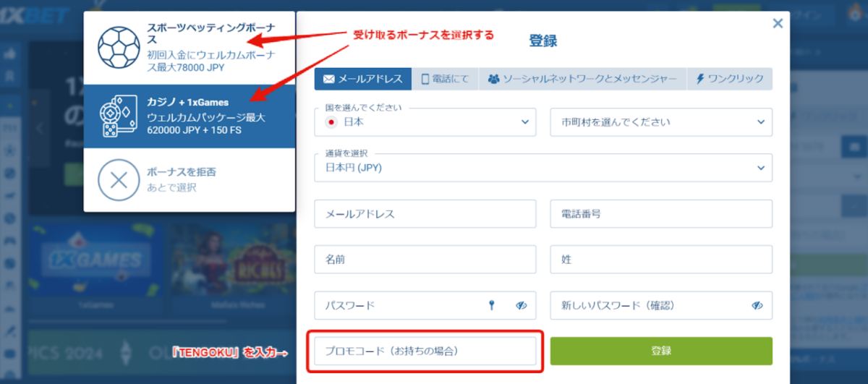Screen dimensions: 868x384
Task: Switch to the メールアドレス registration tab
Action: (x=363, y=80)
